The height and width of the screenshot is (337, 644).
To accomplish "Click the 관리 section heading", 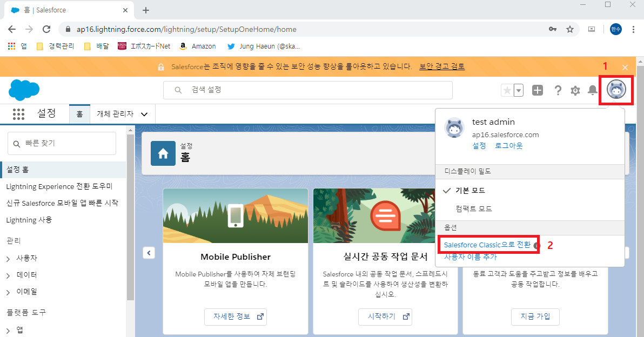I will tap(14, 240).
